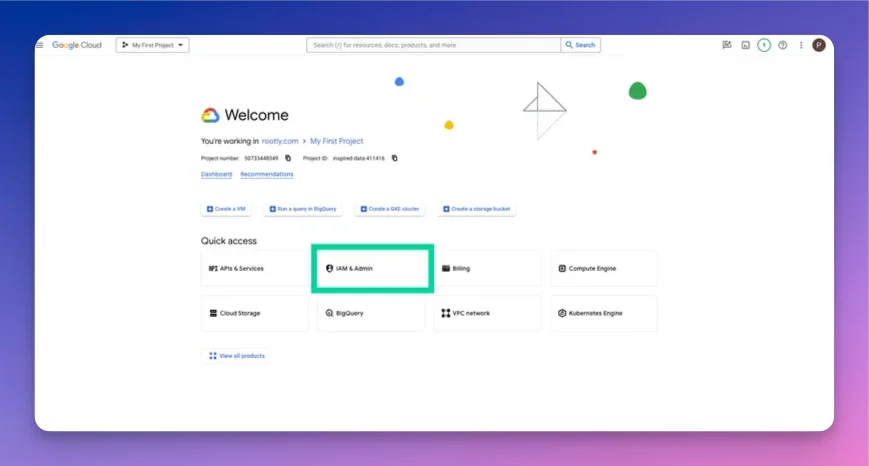Open the IAM & Admin card

pyautogui.click(x=372, y=268)
